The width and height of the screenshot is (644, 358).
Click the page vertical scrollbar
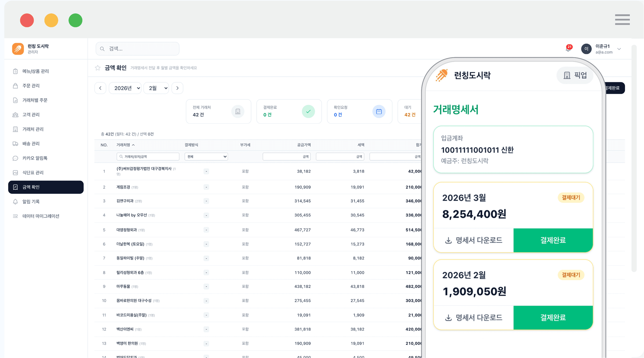tap(634, 158)
